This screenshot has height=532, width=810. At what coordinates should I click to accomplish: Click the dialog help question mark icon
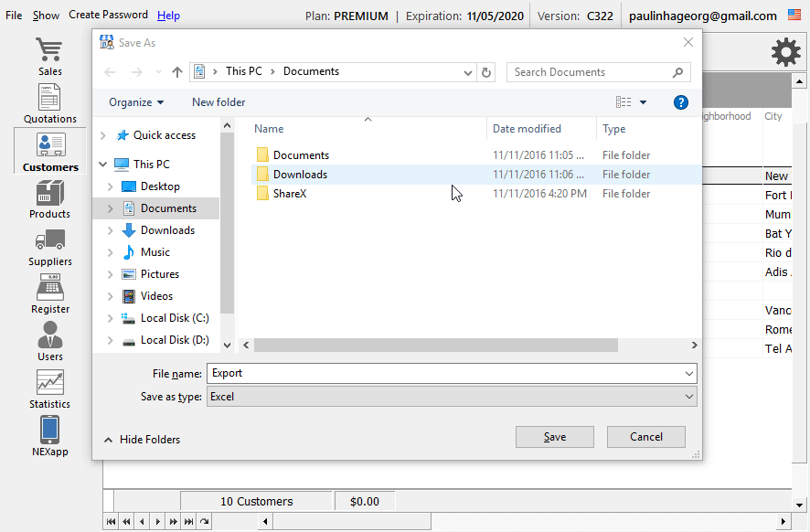(680, 102)
